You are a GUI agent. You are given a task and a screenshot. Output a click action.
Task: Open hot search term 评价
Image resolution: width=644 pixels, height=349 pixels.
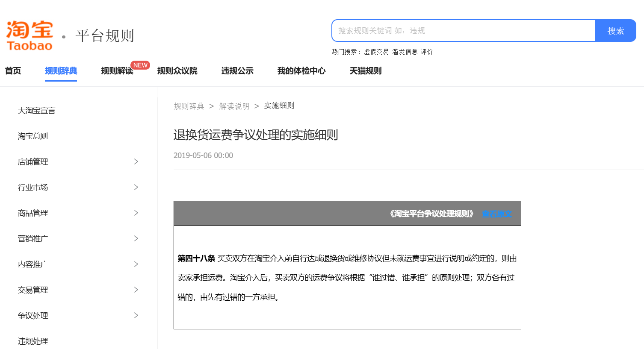click(x=427, y=52)
